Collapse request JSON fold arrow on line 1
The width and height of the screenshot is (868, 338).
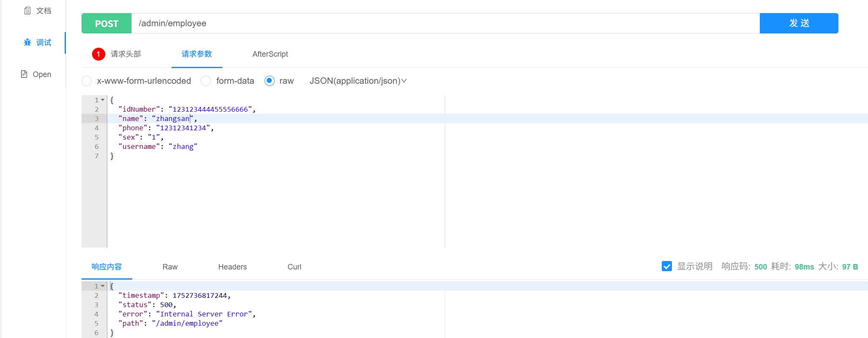[x=103, y=100]
